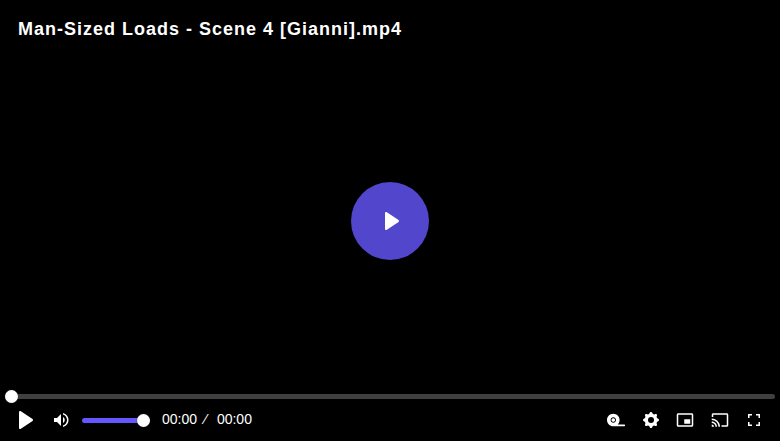Enable picture-in-picture mode

tap(685, 420)
